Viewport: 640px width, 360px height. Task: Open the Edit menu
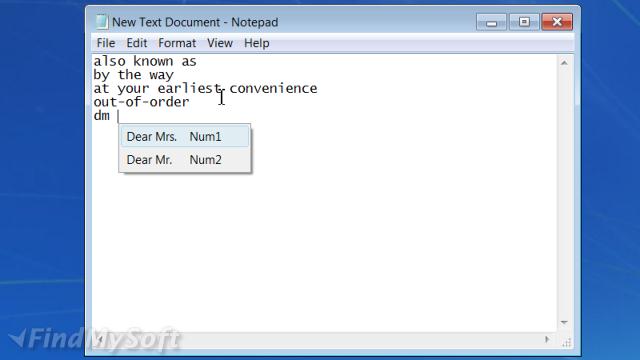tap(136, 43)
